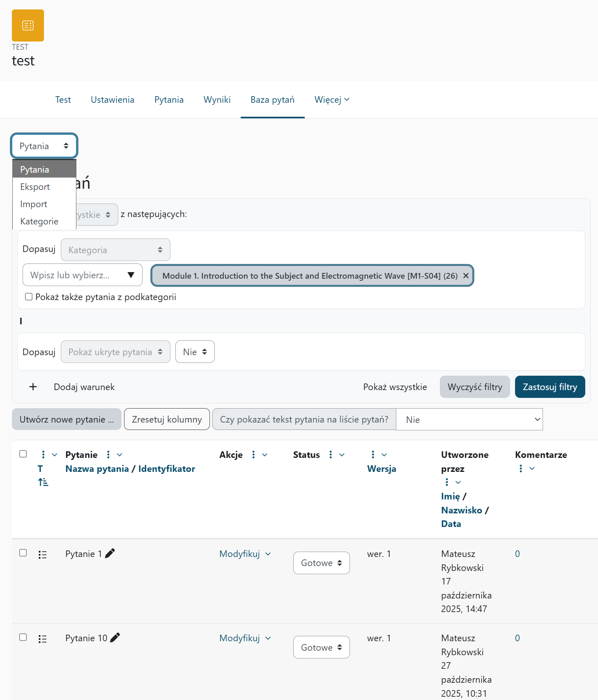Open three-dot menu of Komentarze column
This screenshot has width=598, height=700.
click(521, 469)
